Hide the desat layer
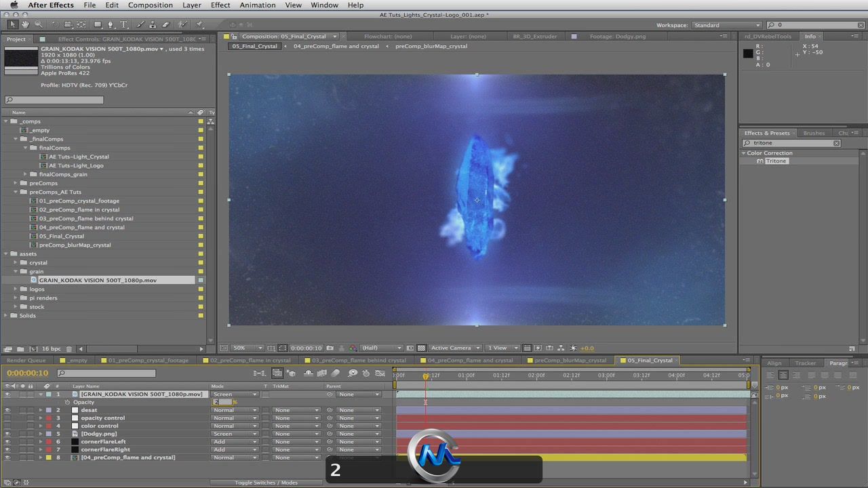This screenshot has width=868, height=488. pyautogui.click(x=7, y=410)
